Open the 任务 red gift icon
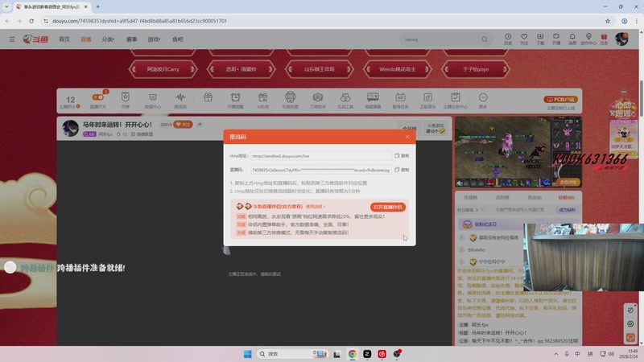Image resolution: width=644 pixels, height=362 pixels. (604, 39)
